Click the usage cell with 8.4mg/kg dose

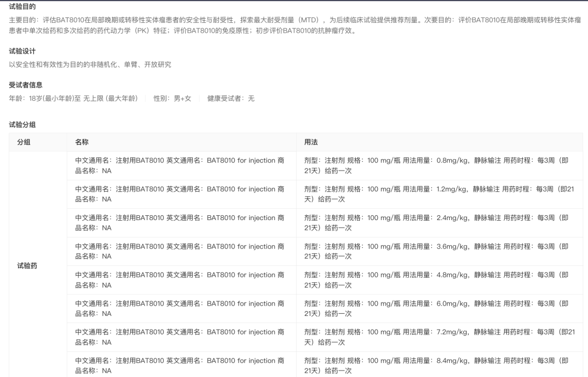point(439,364)
